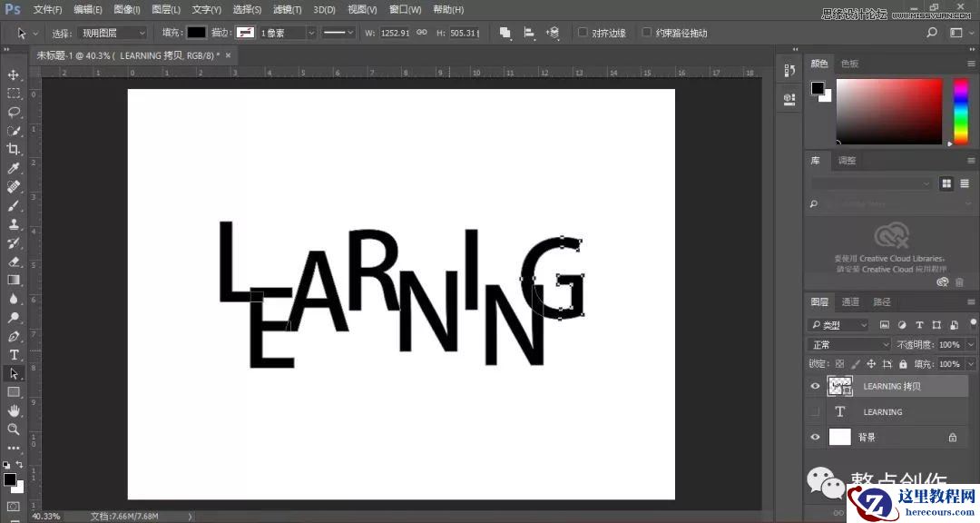Open the stroke color swatch in options bar
This screenshot has width=980, height=523.
(245, 33)
